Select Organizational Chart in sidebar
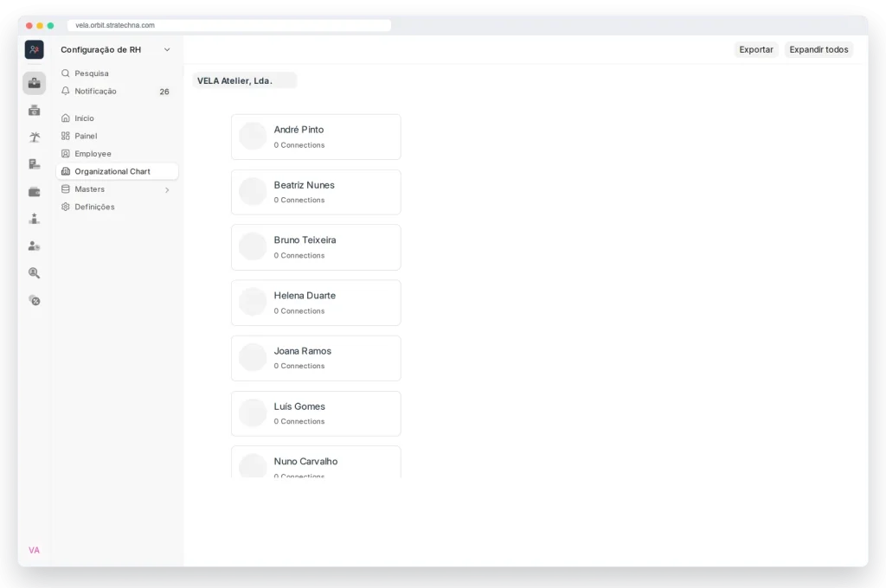The height and width of the screenshot is (588, 886). (117, 171)
